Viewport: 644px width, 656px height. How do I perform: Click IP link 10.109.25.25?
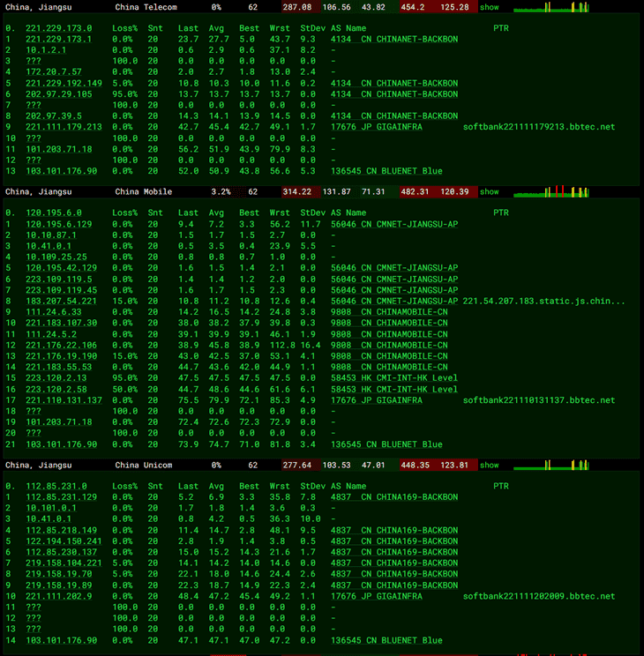click(x=56, y=257)
